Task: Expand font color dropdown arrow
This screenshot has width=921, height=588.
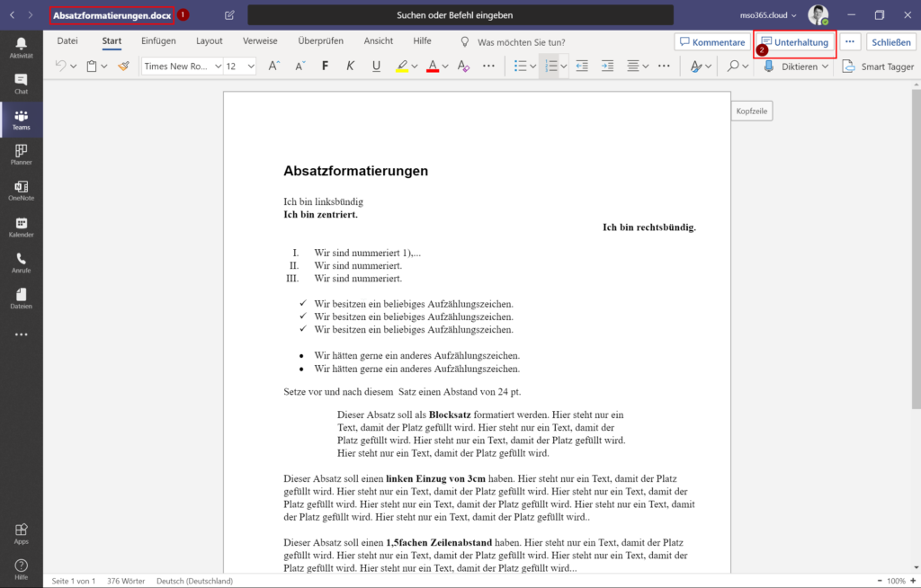Action: pyautogui.click(x=445, y=67)
